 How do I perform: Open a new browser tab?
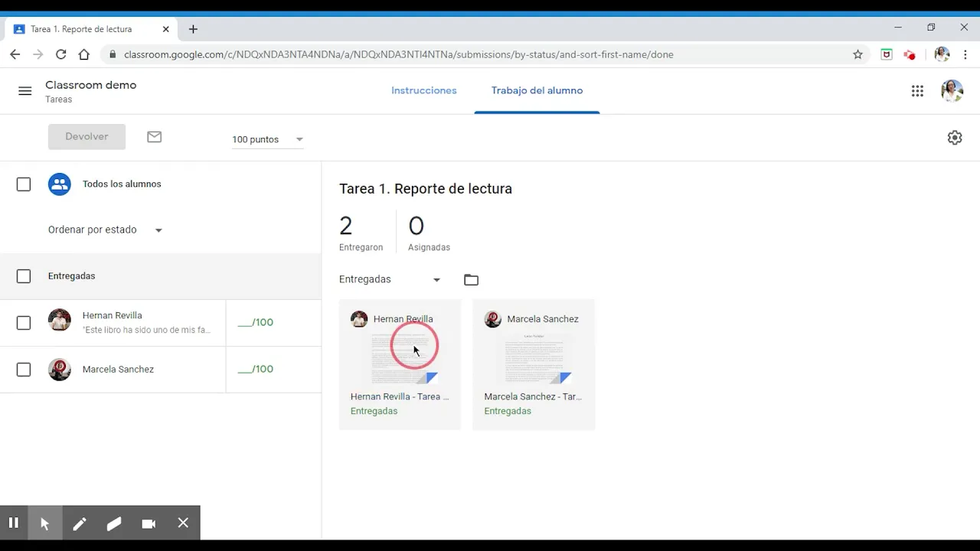[193, 29]
